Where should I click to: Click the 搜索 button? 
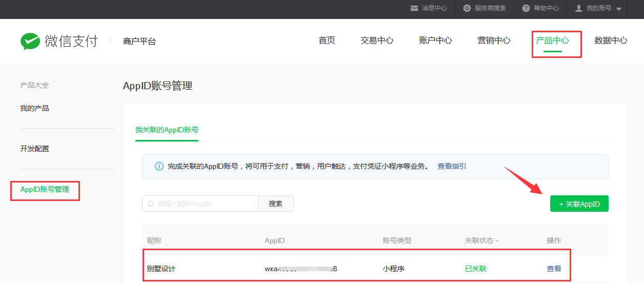point(275,204)
